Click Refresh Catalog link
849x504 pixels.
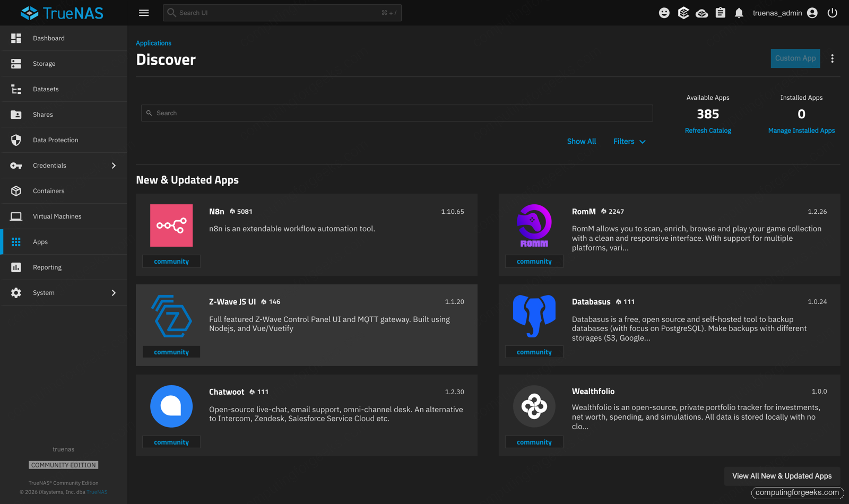(x=708, y=131)
